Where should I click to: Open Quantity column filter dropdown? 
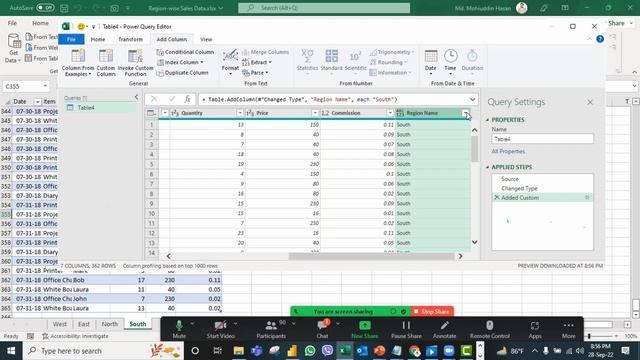click(240, 113)
